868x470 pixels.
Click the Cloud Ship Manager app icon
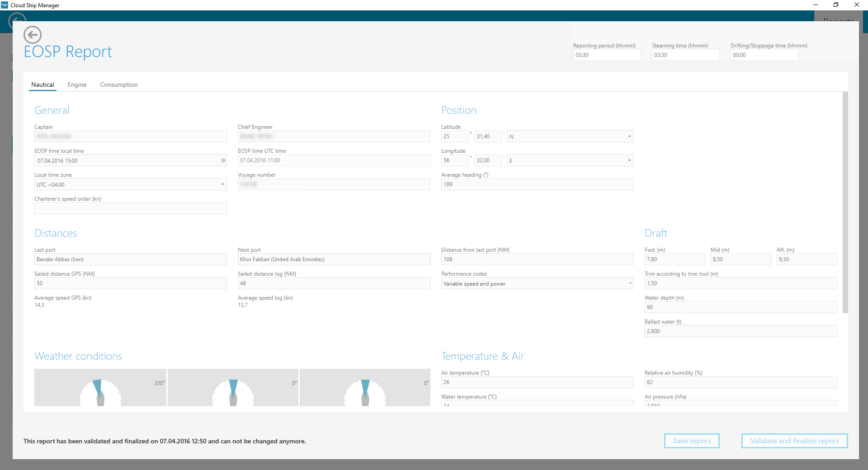pos(5,5)
